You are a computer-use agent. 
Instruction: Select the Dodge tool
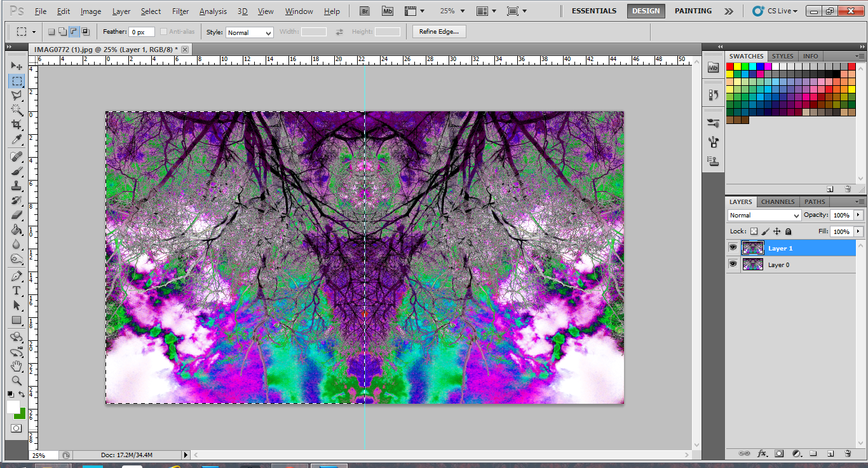pos(17,259)
